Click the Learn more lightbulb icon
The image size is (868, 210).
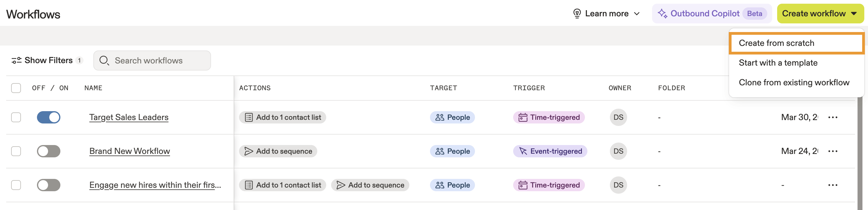[577, 14]
